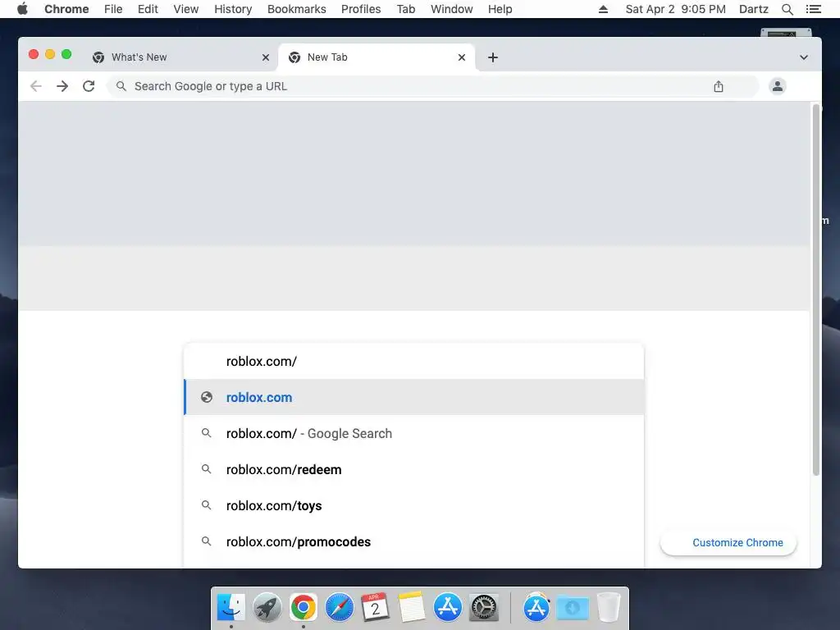Open the Apple menu

22,9
